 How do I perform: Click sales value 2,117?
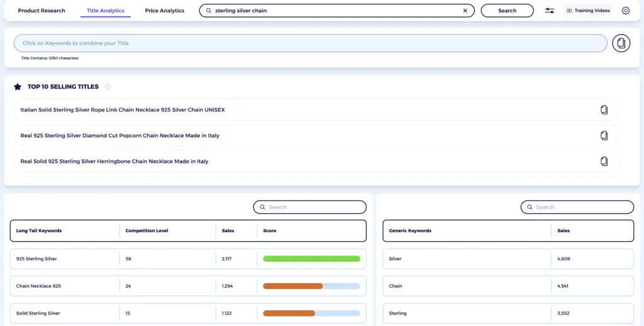(x=226, y=259)
